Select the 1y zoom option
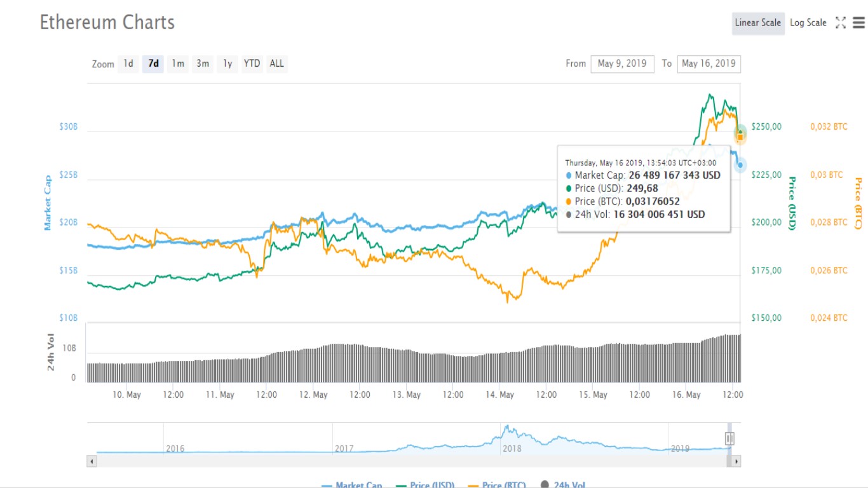Image resolution: width=868 pixels, height=488 pixels. click(x=227, y=64)
